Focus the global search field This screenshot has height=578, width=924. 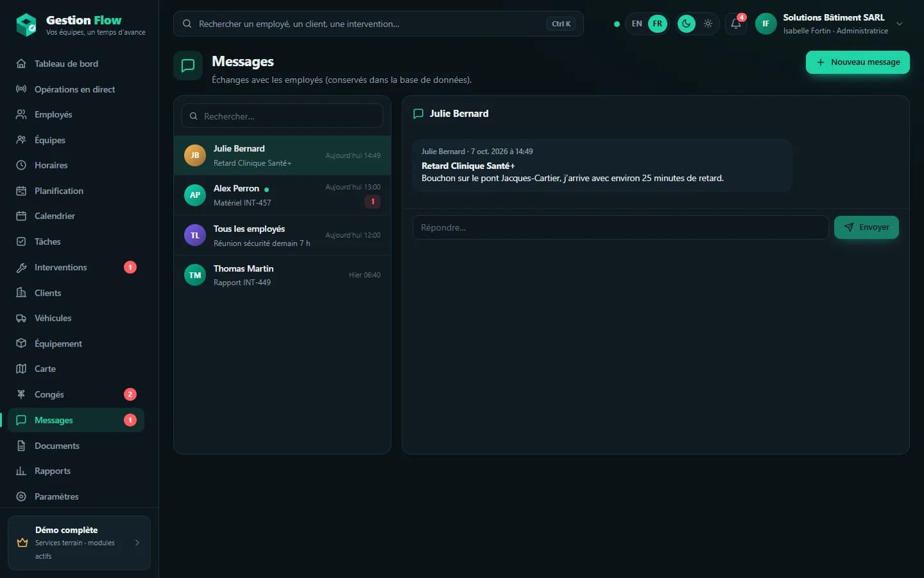pyautogui.click(x=379, y=24)
